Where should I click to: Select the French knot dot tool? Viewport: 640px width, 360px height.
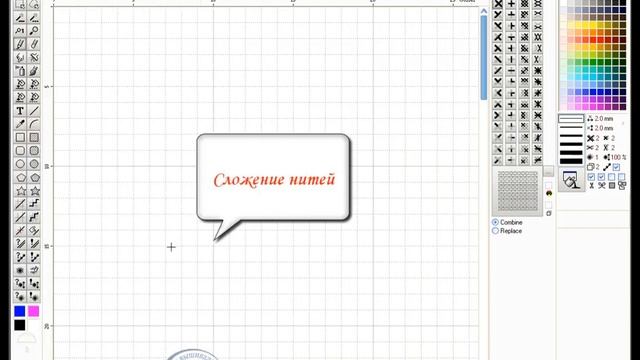coord(20,270)
